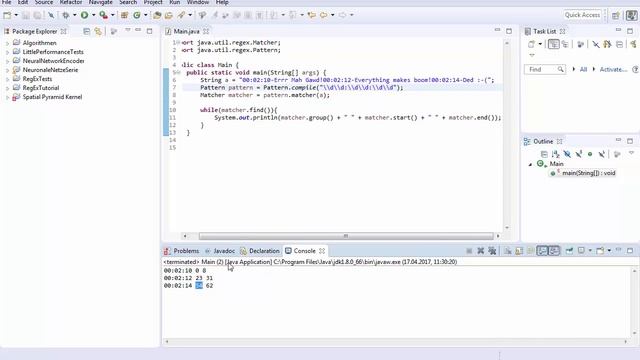Click Remove Launch (X) in Console toolbar
The width and height of the screenshot is (640, 360).
pos(481,251)
